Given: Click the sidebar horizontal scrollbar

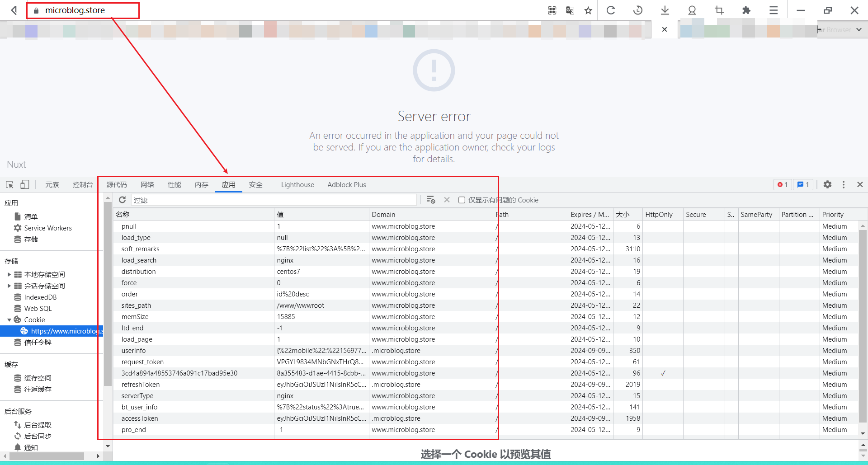Looking at the screenshot, I should [47, 456].
